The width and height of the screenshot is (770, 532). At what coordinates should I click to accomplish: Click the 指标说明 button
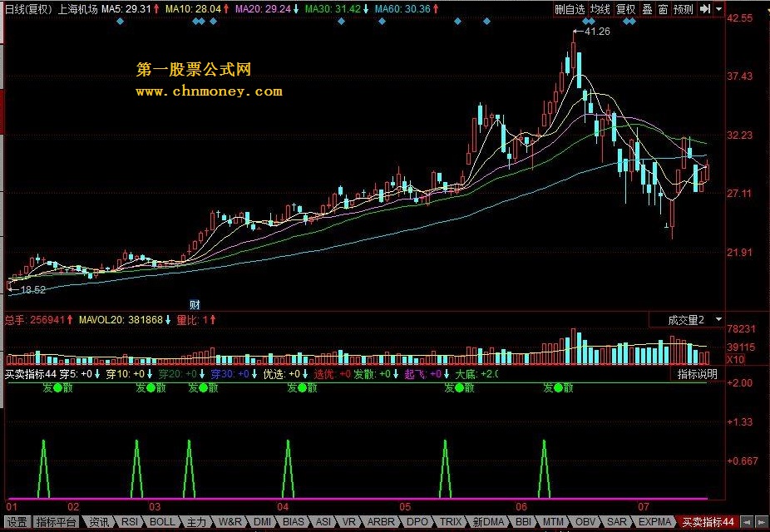click(698, 374)
